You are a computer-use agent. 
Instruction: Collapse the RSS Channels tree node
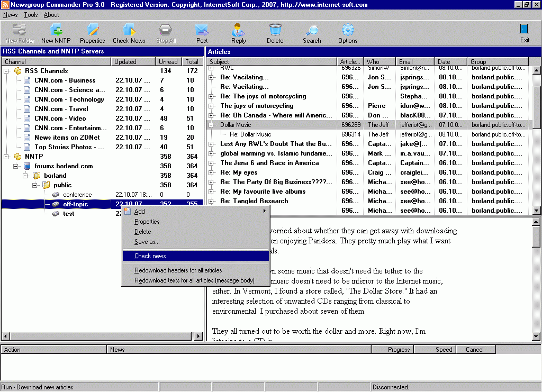[7, 71]
